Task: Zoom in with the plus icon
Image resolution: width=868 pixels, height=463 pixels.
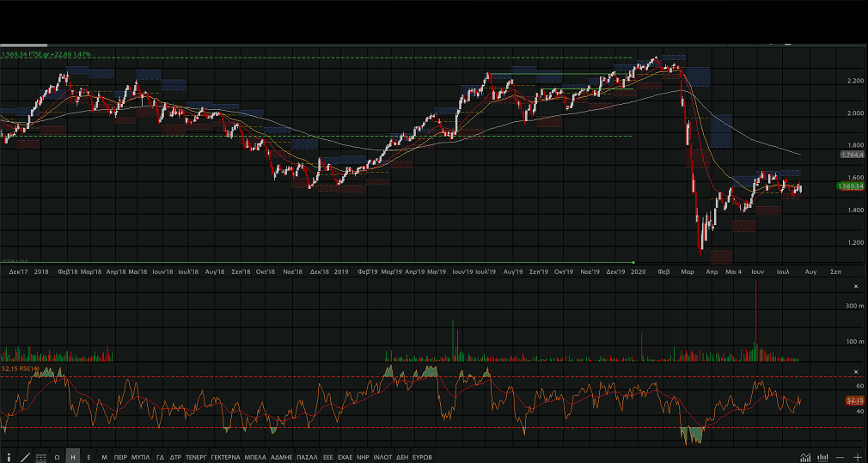Action: pyautogui.click(x=857, y=457)
